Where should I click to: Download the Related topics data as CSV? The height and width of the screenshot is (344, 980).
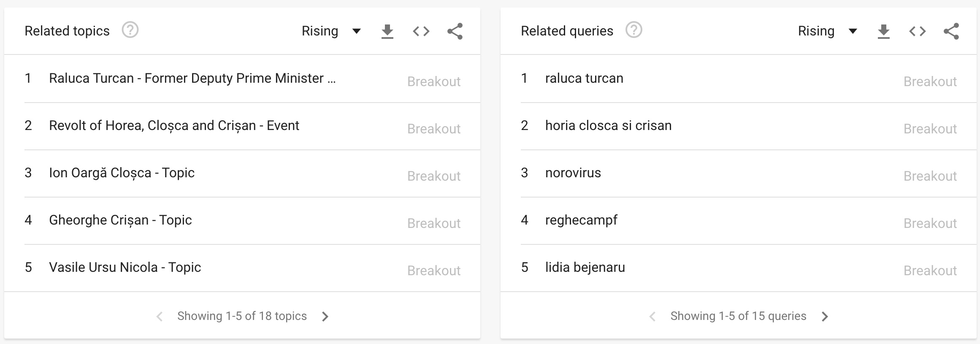(x=387, y=31)
